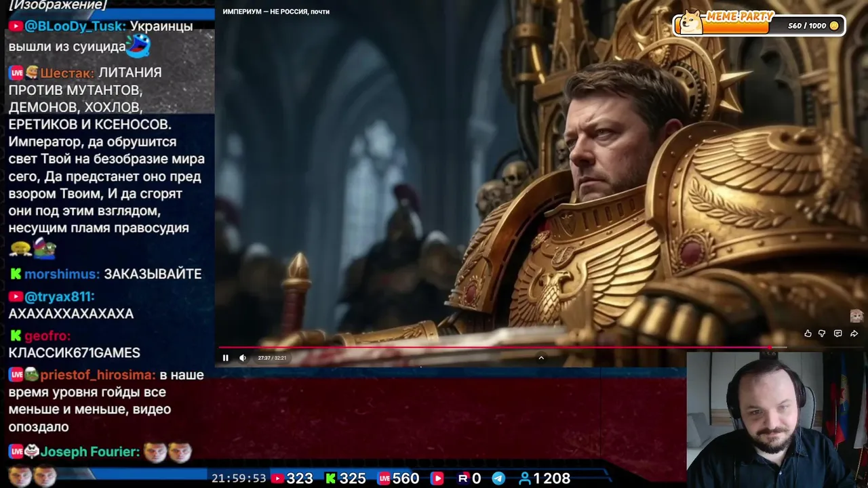Viewport: 868px width, 488px height.
Task: Open comments with the speech bubble icon
Action: click(x=837, y=333)
